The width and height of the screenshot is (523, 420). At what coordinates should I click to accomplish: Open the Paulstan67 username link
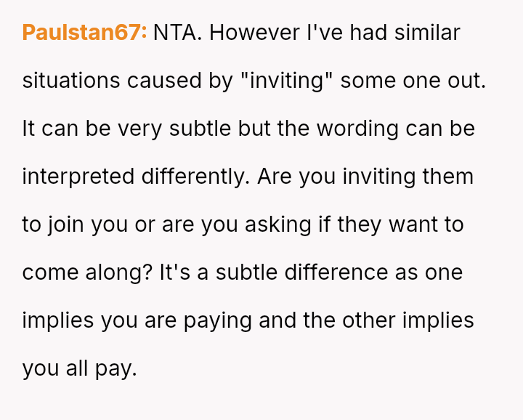[84, 33]
